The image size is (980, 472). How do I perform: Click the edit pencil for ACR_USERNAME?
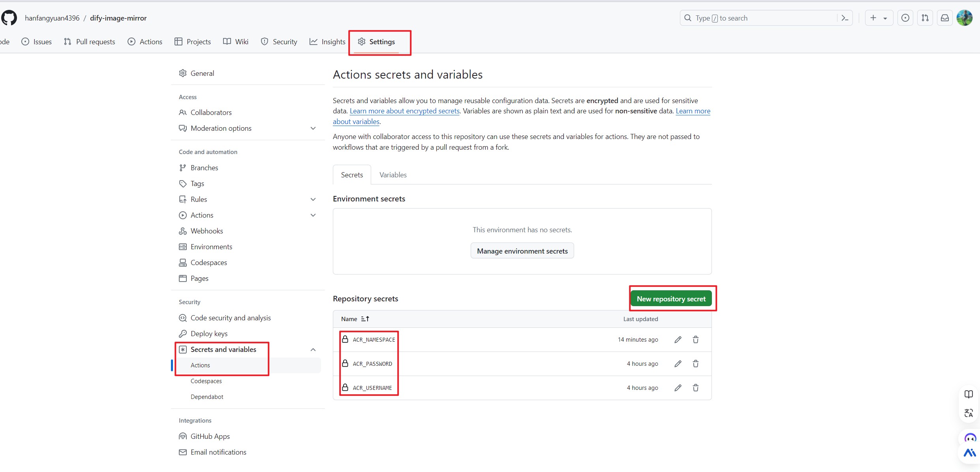click(678, 388)
